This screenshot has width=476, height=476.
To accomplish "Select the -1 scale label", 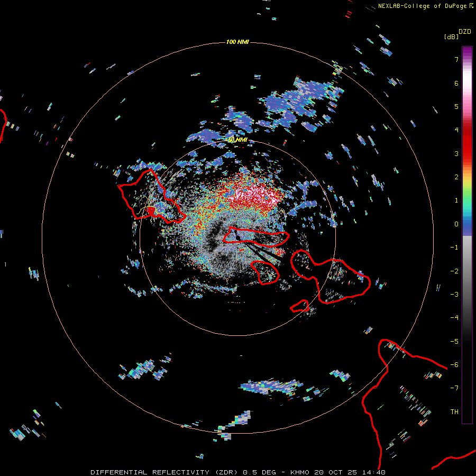I will (454, 248).
